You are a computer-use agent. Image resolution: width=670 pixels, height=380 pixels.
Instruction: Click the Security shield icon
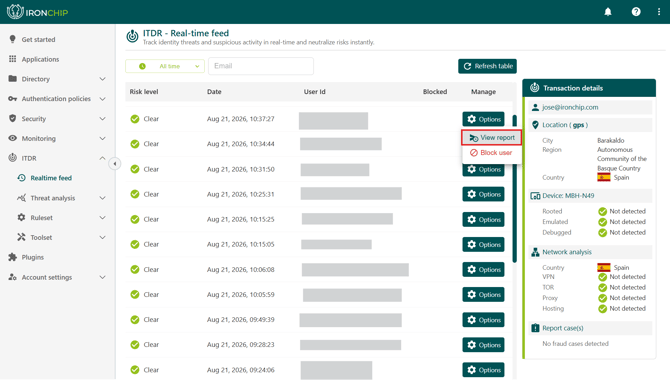point(12,118)
